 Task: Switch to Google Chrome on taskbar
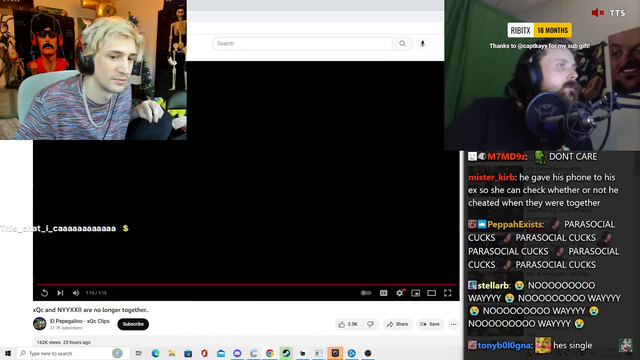(270, 353)
